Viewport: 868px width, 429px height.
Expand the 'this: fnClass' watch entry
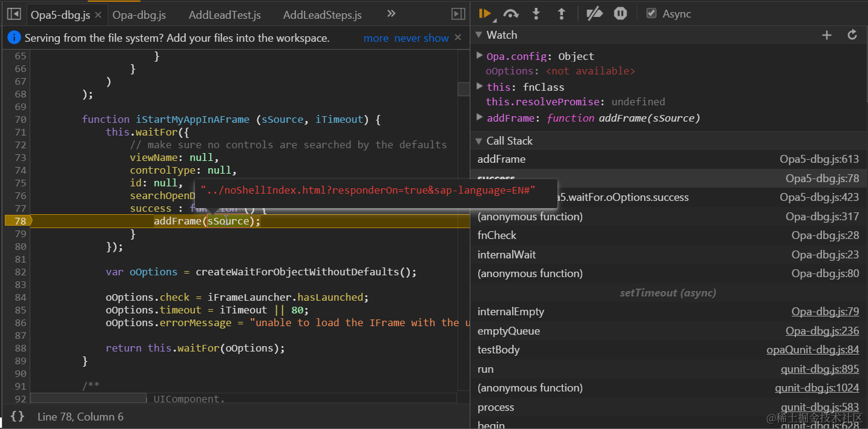tap(480, 87)
